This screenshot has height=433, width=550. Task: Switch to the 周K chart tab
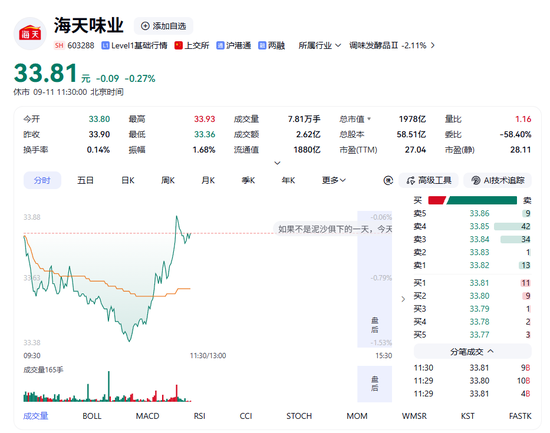tap(168, 180)
